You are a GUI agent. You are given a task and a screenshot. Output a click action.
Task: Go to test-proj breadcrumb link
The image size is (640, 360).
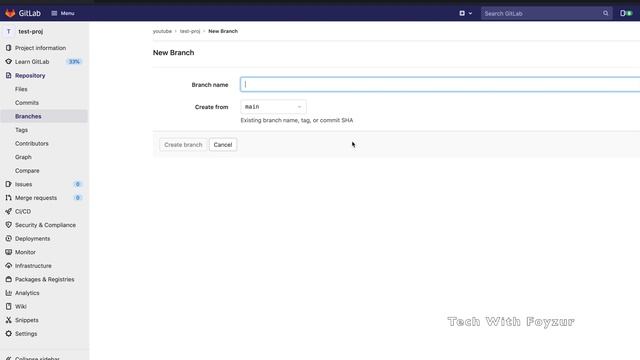click(x=190, y=31)
